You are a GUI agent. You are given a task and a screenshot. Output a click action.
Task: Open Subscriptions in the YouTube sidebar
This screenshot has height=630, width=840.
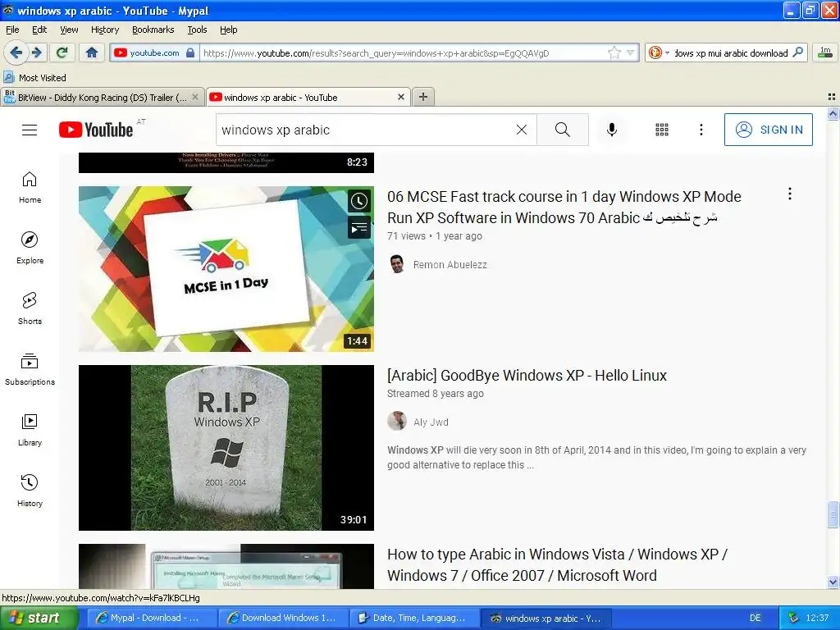[30, 370]
